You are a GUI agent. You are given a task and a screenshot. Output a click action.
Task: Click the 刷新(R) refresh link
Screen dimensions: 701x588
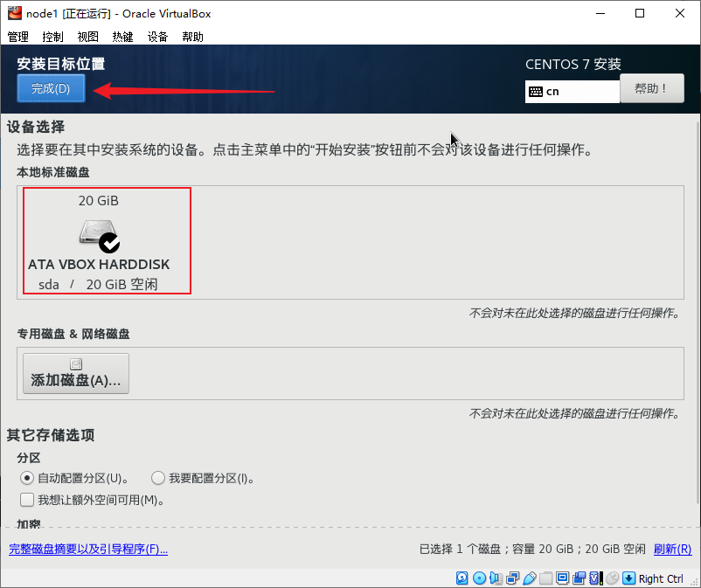(672, 550)
